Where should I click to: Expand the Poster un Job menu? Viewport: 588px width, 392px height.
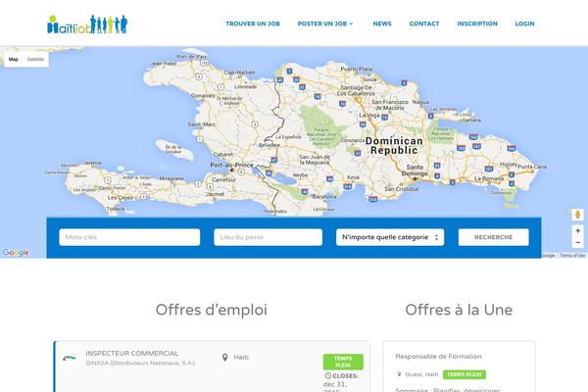pos(325,24)
